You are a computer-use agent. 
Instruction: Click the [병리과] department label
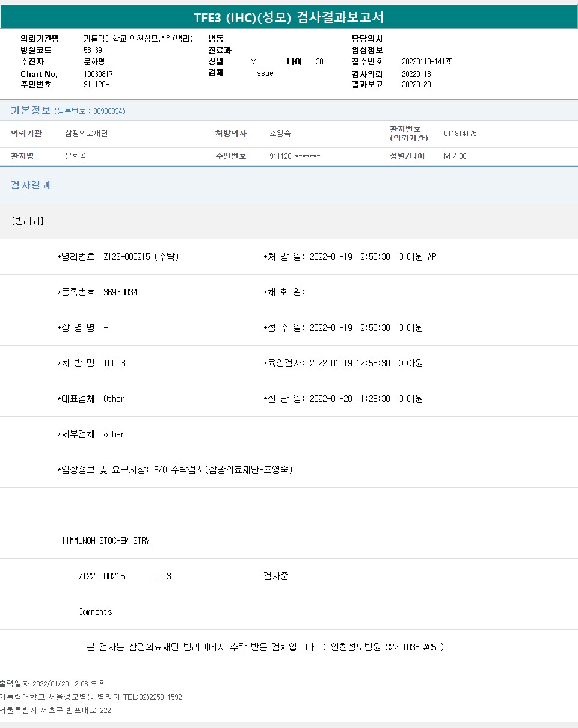click(28, 221)
